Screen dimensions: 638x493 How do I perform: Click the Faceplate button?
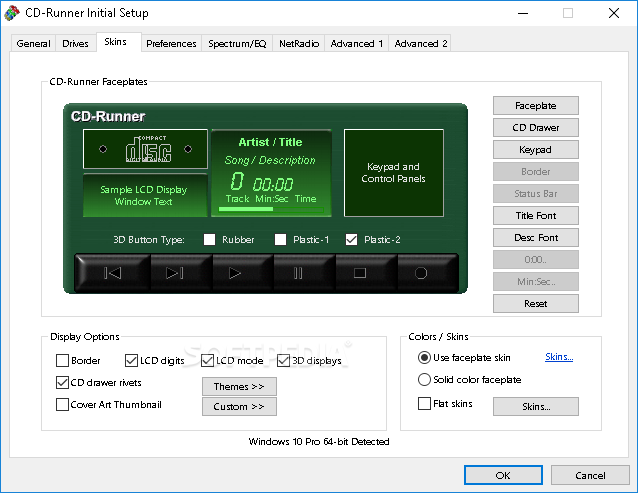[536, 106]
